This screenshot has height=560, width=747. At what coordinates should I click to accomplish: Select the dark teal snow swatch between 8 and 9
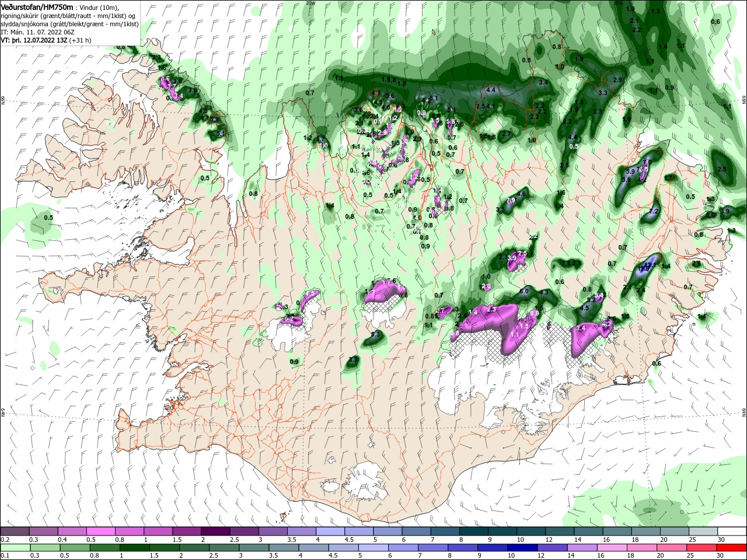point(473,531)
